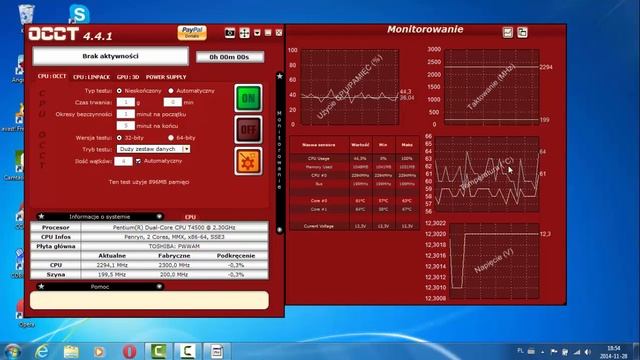Image resolution: width=640 pixels, height=360 pixels.
Task: Switch to the CPU : LINPACK tab
Action: (x=91, y=77)
